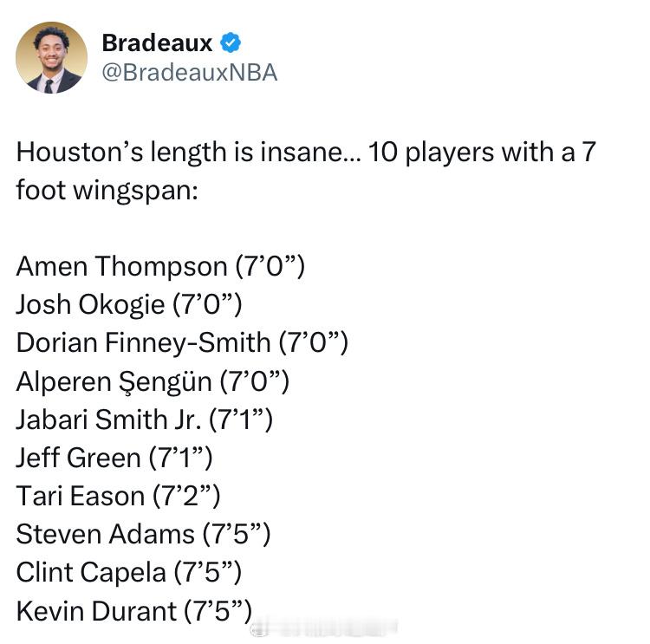This screenshot has width=650, height=644.
Task: Click the Alperen Şengün (7'0") line
Action: click(x=153, y=381)
